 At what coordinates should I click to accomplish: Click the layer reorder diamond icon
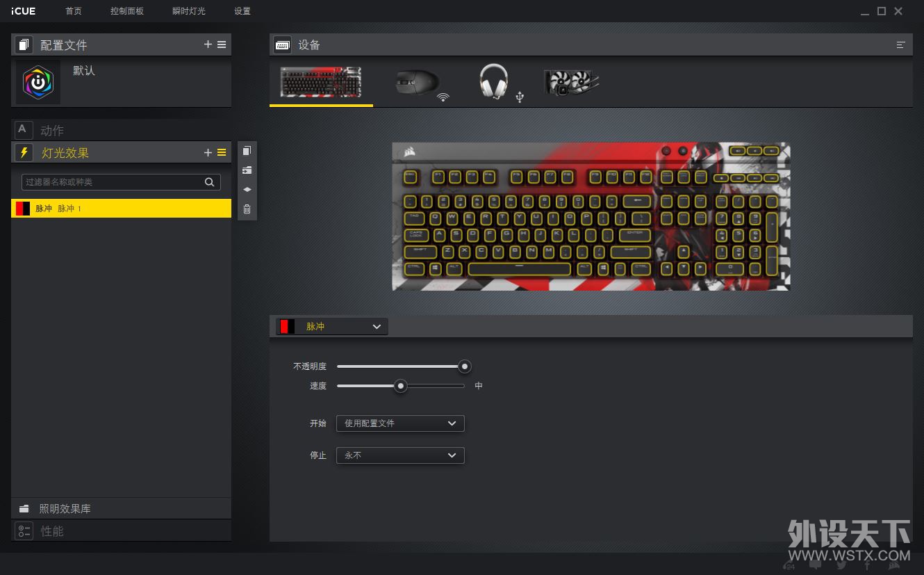[x=247, y=189]
